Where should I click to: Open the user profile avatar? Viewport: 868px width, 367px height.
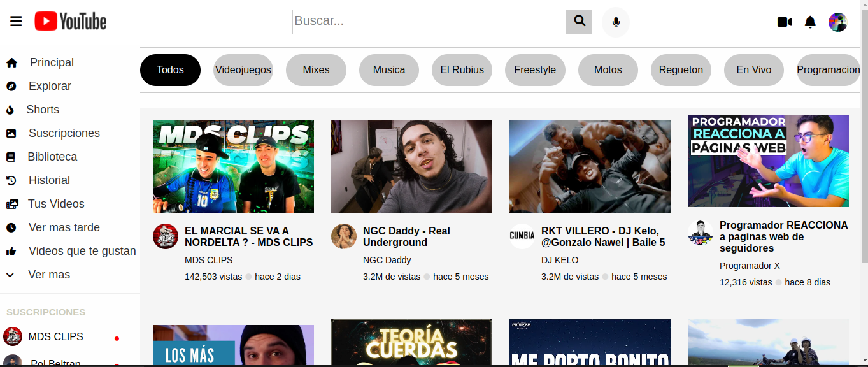pyautogui.click(x=837, y=22)
